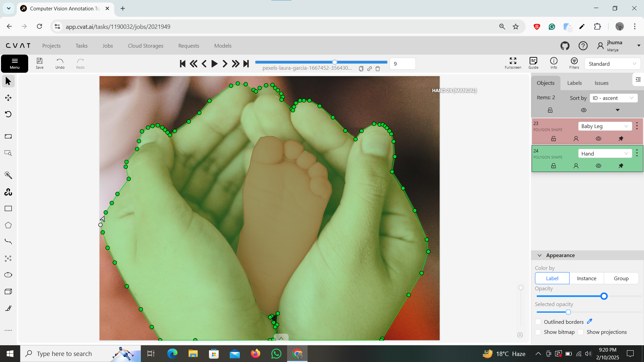The image size is (644, 362).
Task: Open the AI magic wand tools
Action: 8,175
